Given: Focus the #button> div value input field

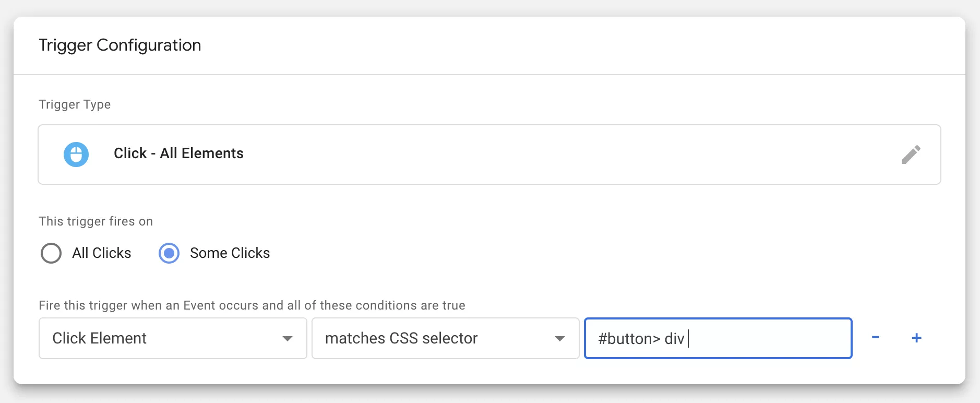Looking at the screenshot, I should coord(718,338).
